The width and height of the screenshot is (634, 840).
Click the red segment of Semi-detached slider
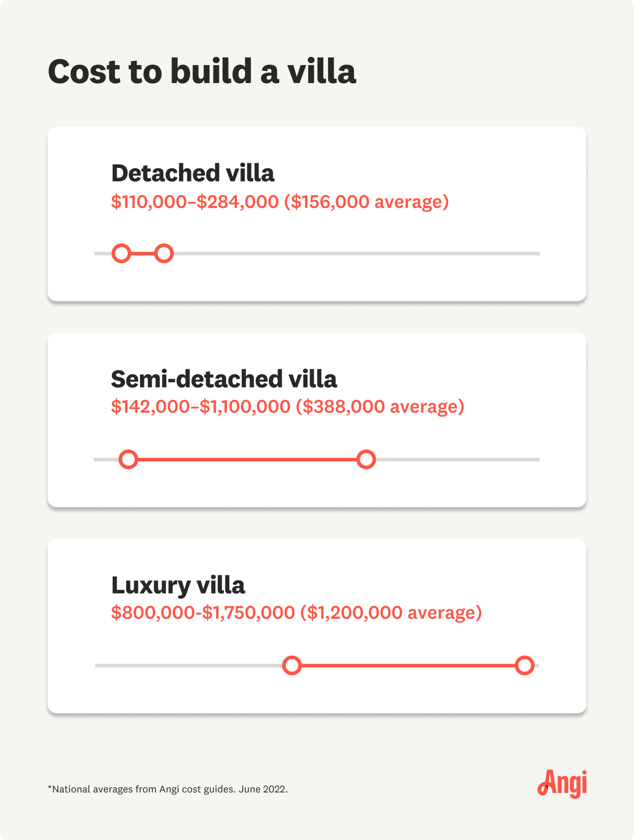[x=247, y=459]
